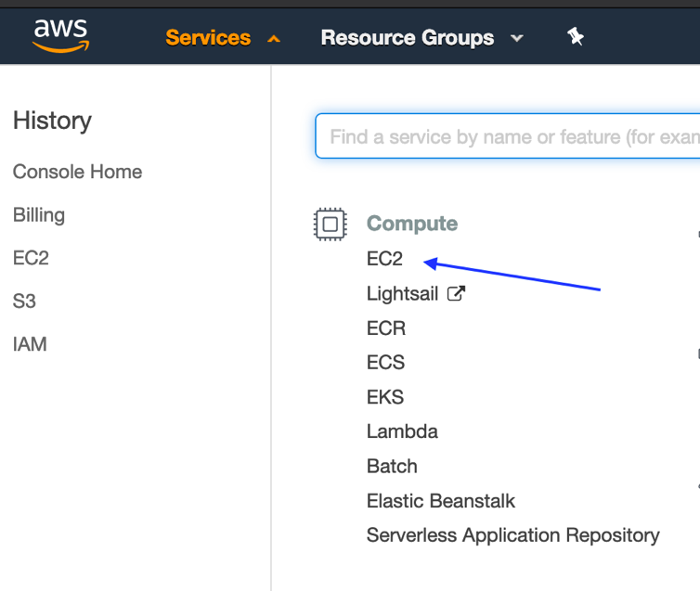Click Lightsail external link icon
This screenshot has height=591, width=700.
(456, 293)
